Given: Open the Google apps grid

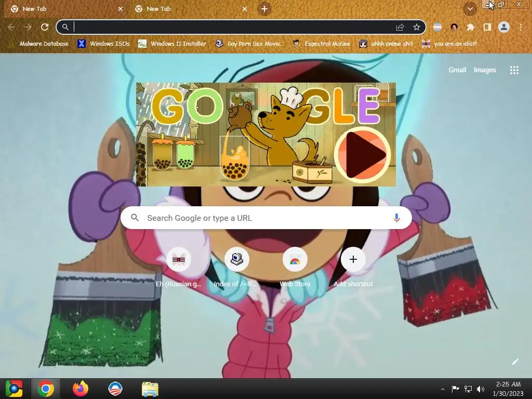Looking at the screenshot, I should coord(514,70).
